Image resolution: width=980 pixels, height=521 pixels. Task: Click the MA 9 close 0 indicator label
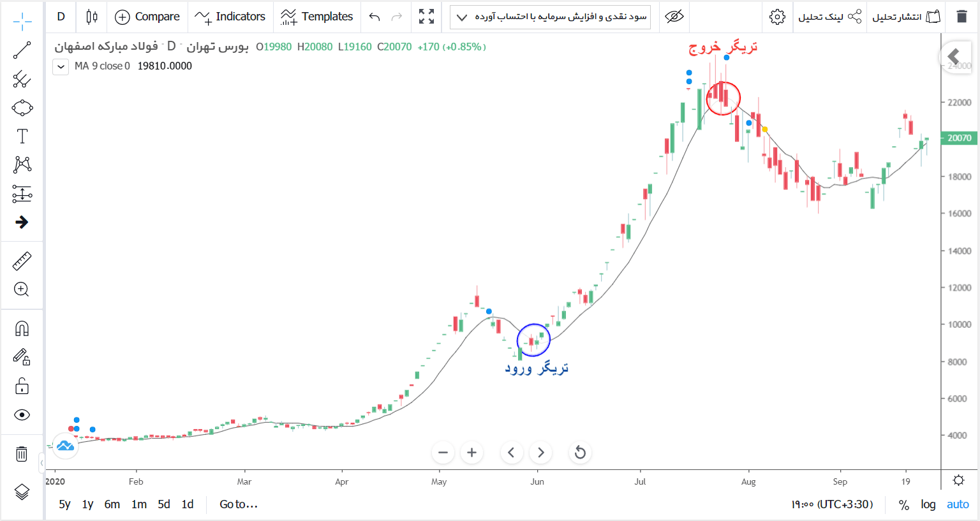click(x=102, y=66)
